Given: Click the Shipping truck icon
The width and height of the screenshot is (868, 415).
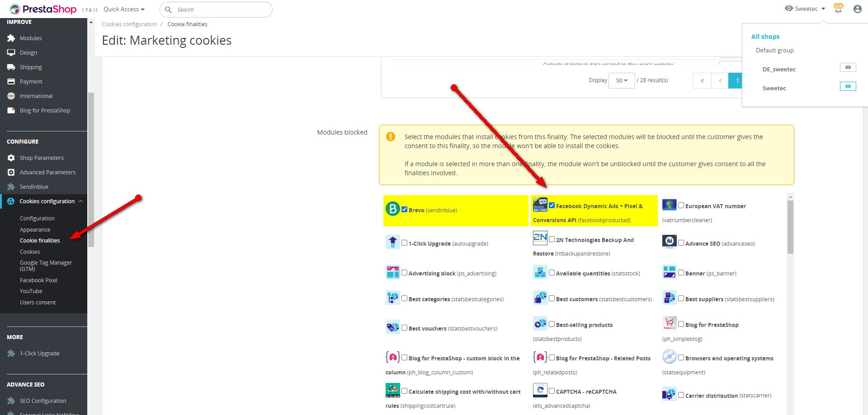Looking at the screenshot, I should pos(11,67).
